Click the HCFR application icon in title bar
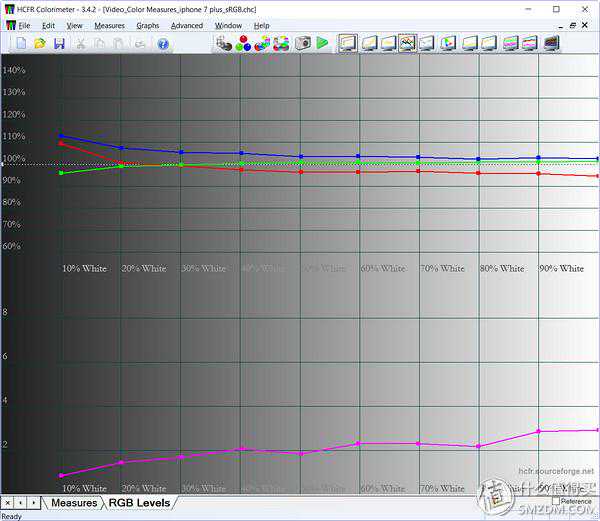The height and width of the screenshot is (521, 600). [11, 8]
